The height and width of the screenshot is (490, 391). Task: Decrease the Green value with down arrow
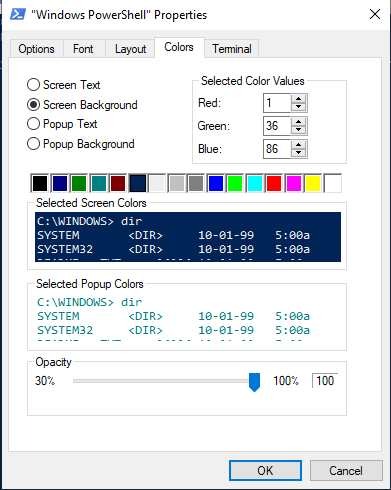click(x=299, y=130)
